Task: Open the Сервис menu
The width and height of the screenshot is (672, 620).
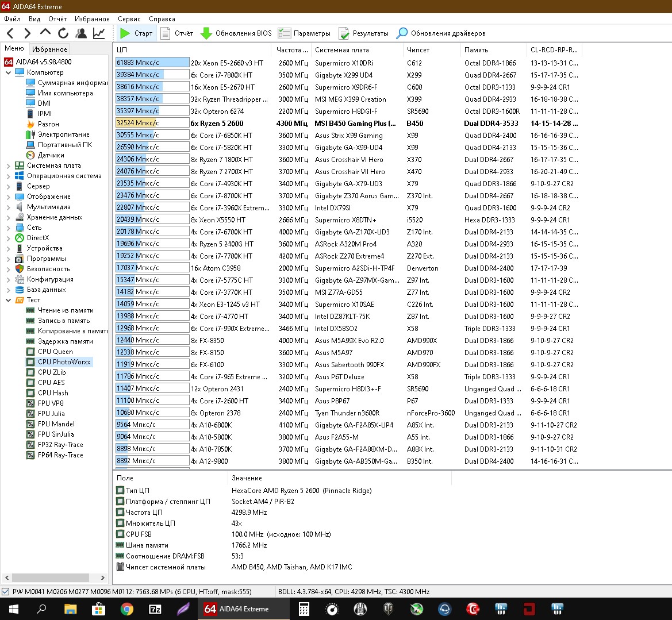Action: 129,19
